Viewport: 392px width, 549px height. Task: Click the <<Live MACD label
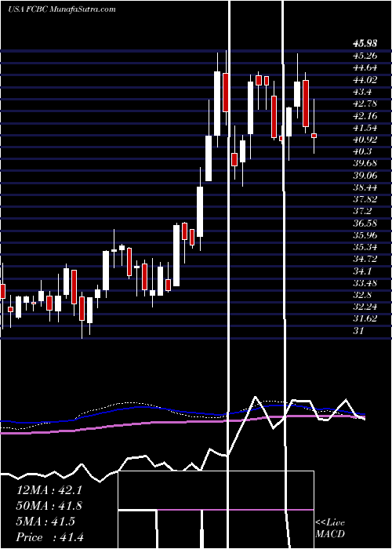pos(330,528)
